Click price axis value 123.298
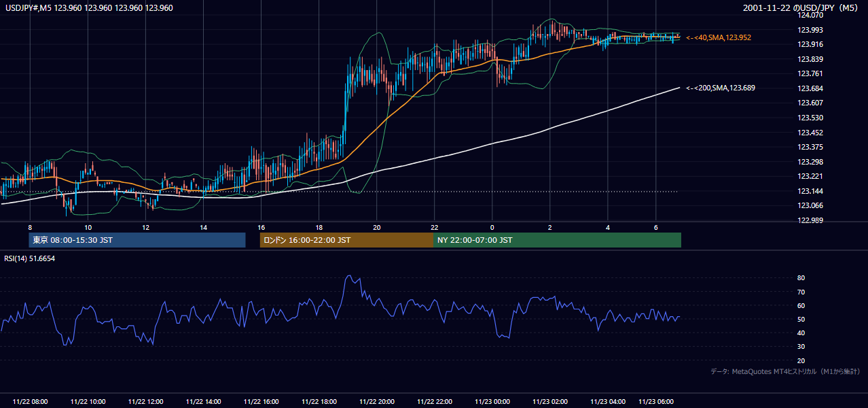 tap(810, 162)
